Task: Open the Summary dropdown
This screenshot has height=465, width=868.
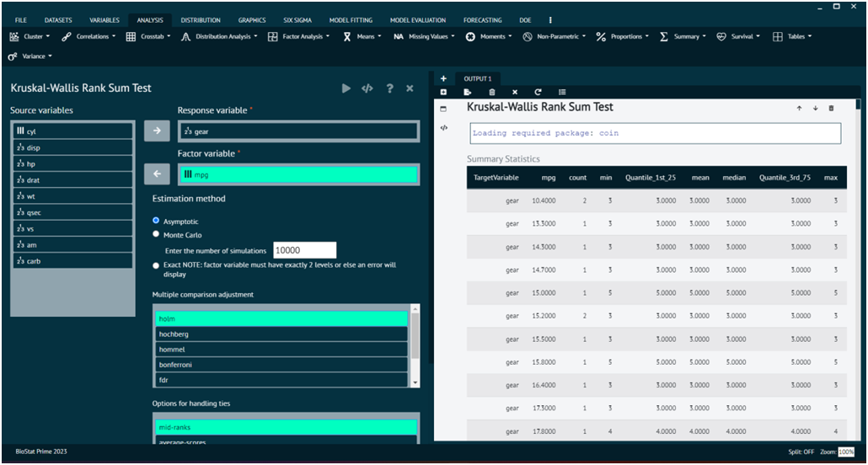Action: click(683, 36)
